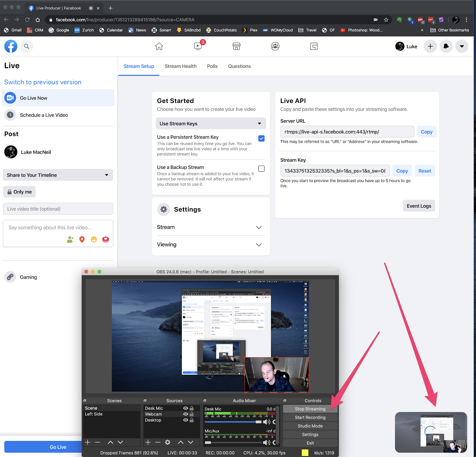Screen dimensions: 476x457
Task: Mute the Desk Mic speaker icon
Action: [x=266, y=422]
